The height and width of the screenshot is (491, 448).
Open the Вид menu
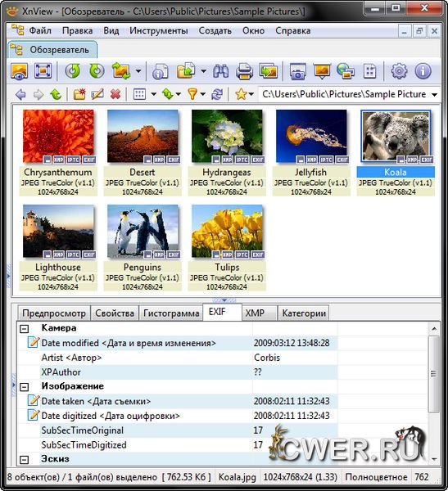[111, 31]
